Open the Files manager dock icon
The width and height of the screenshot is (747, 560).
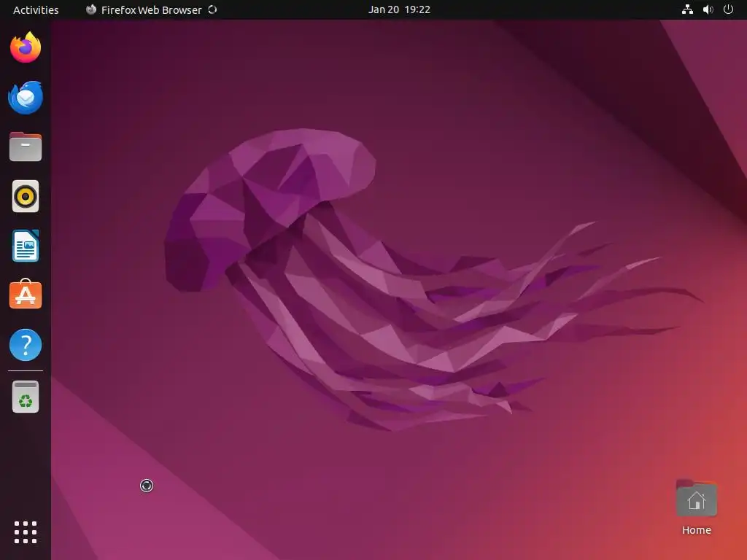click(26, 147)
